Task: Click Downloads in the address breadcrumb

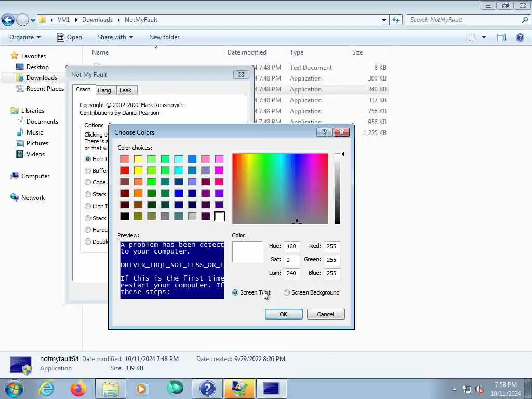Action: [x=97, y=20]
